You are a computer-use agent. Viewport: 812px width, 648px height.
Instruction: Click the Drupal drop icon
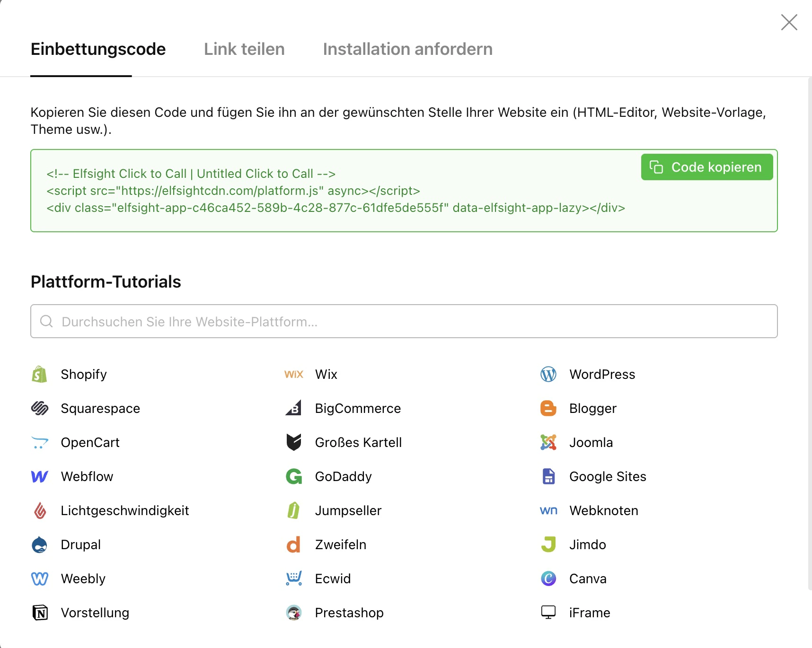point(40,544)
